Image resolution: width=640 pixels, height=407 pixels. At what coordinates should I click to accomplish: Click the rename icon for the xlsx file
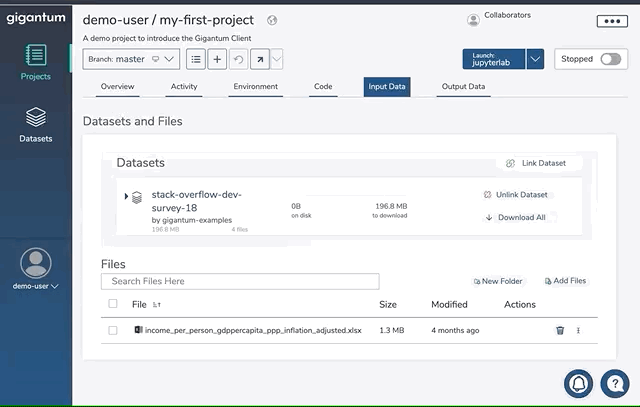point(578,330)
